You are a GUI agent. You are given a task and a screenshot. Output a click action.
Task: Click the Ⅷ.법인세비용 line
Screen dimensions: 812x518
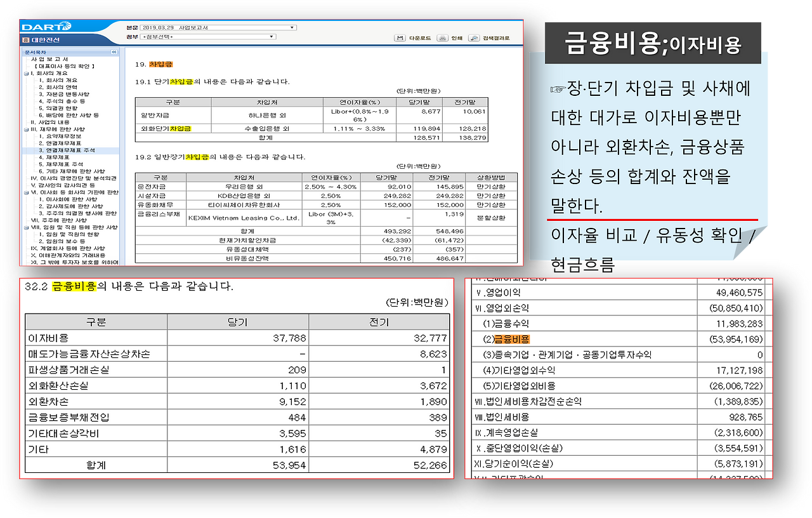pos(502,417)
